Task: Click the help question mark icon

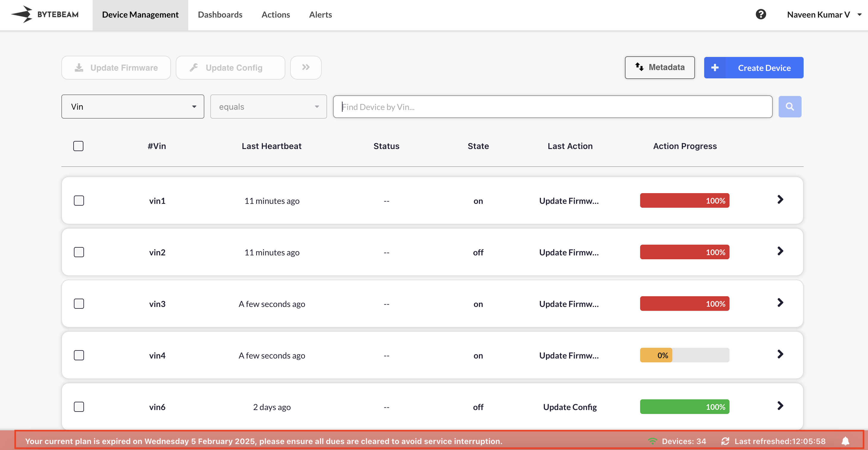Action: (x=760, y=15)
